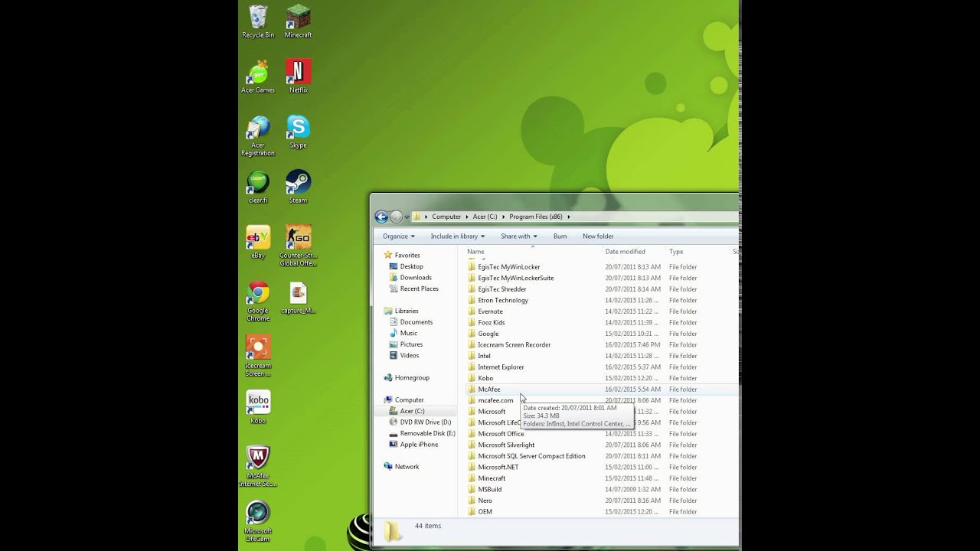This screenshot has height=551, width=980.
Task: Select the Fooz Kids folder
Action: 491,323
